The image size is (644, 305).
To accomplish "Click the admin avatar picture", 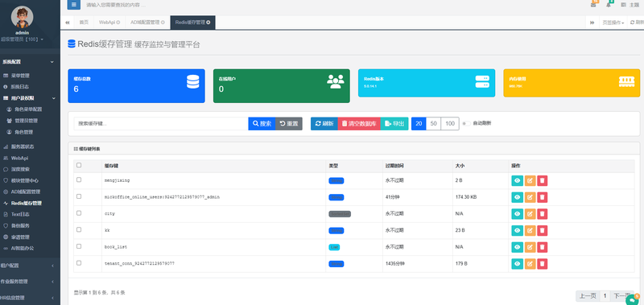I will [23, 17].
